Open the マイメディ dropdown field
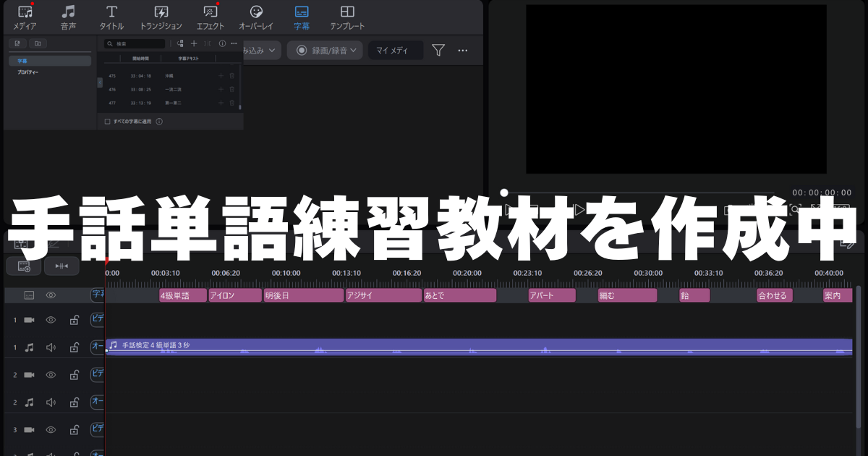The height and width of the screenshot is (456, 868). [x=395, y=50]
